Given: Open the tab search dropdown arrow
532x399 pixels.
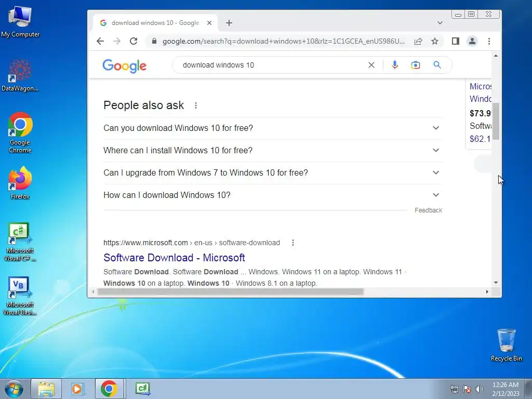Looking at the screenshot, I should (x=440, y=23).
